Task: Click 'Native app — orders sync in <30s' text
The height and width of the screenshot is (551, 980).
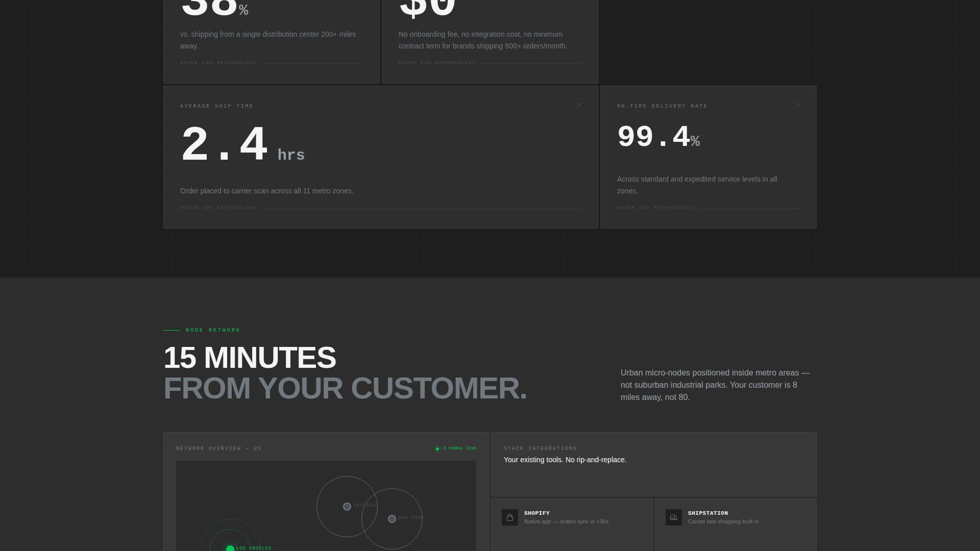Action: [566, 521]
